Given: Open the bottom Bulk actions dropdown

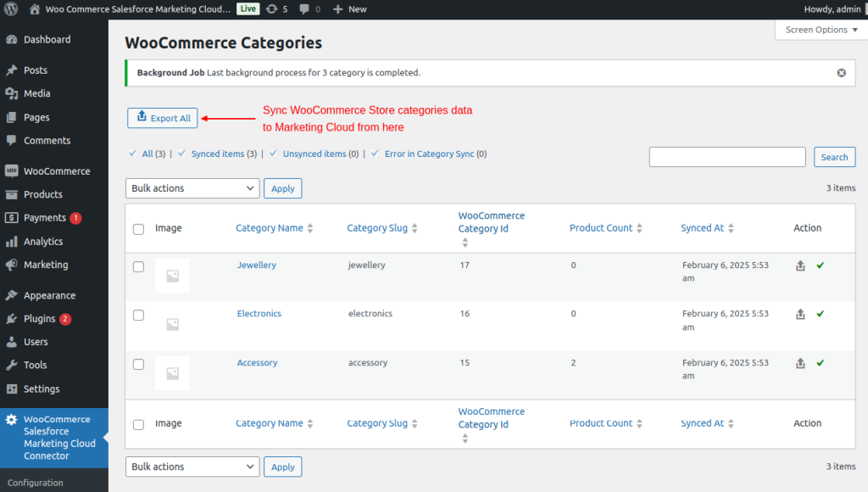Looking at the screenshot, I should [192, 467].
